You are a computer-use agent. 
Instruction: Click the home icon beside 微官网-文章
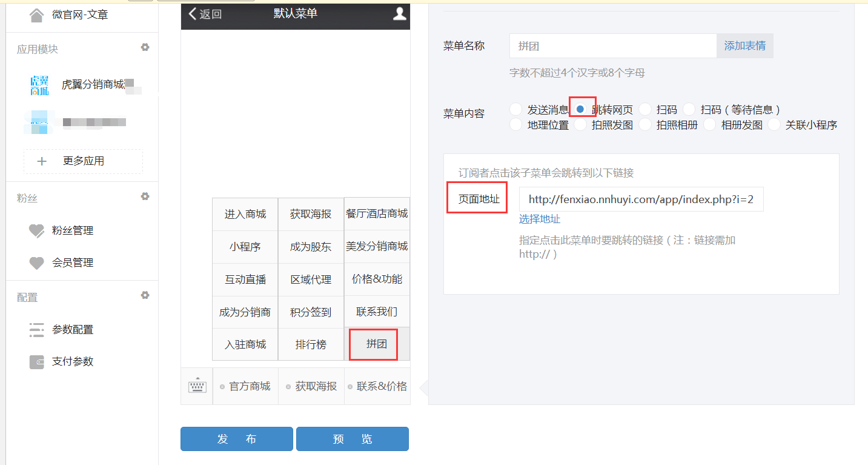pyautogui.click(x=36, y=15)
